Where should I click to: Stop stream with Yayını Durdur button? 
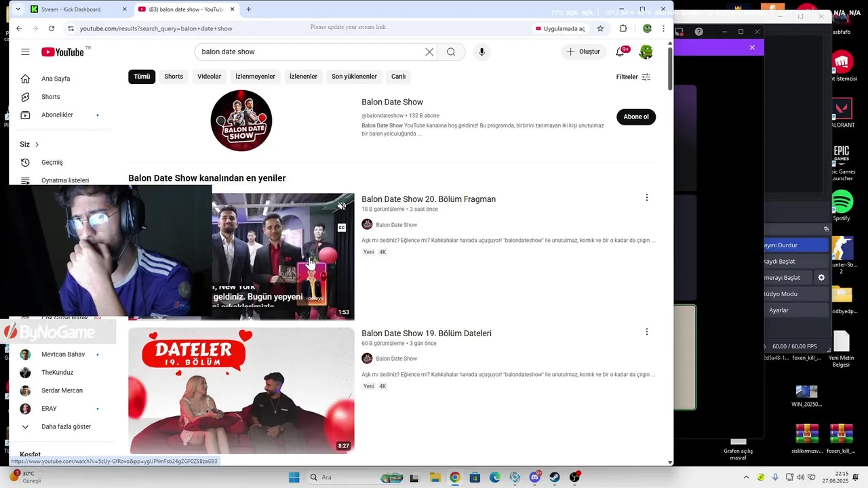point(796,245)
